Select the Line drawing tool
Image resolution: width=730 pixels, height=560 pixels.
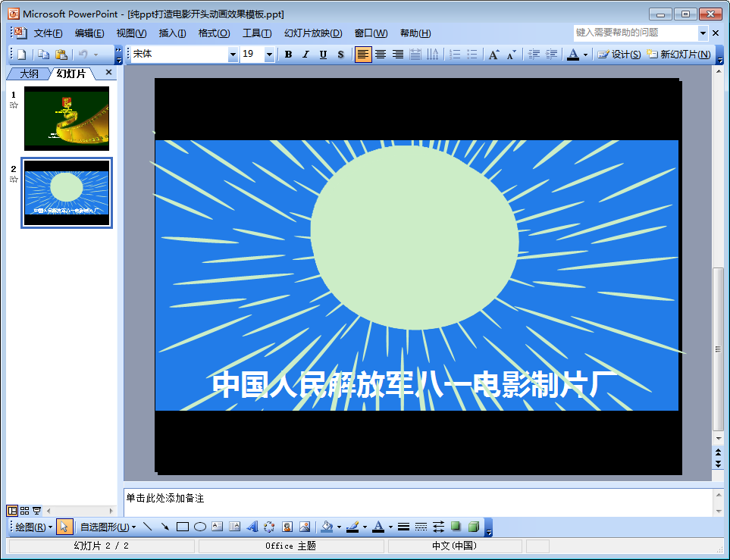pos(147,527)
